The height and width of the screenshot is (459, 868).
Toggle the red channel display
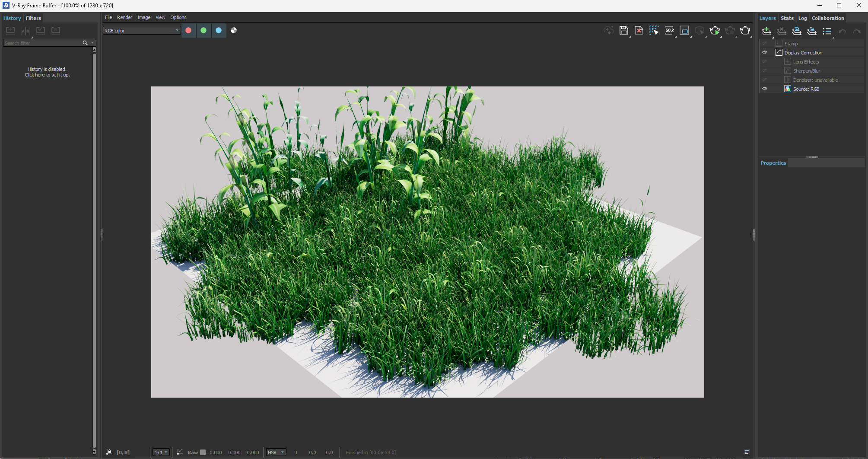coord(188,30)
